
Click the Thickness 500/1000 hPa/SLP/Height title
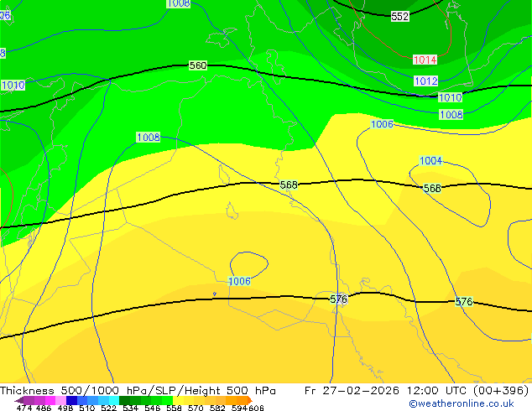(x=138, y=391)
